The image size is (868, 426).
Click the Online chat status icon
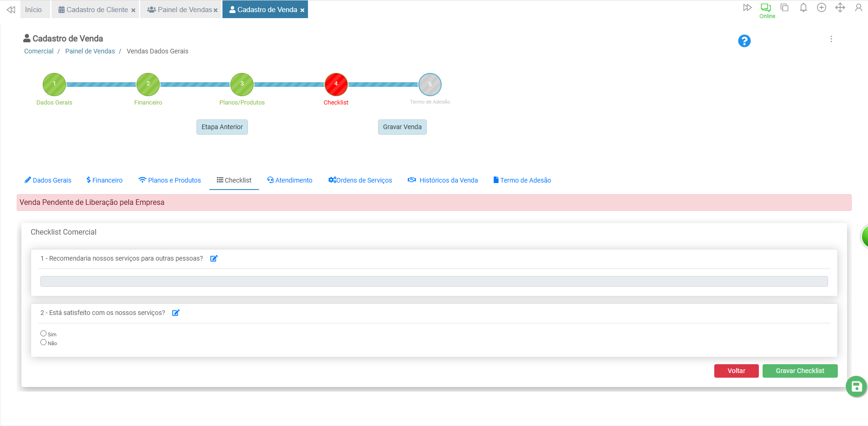[766, 8]
